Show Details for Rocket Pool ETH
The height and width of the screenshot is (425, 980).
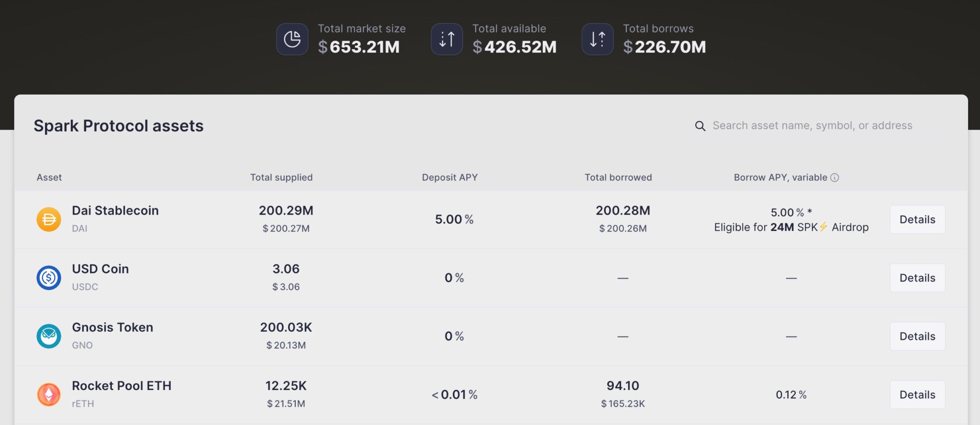(917, 394)
